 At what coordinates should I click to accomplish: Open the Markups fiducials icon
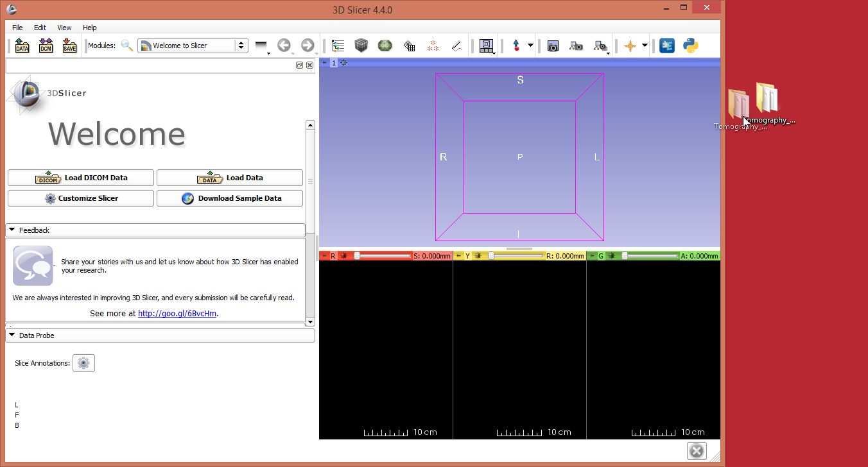pos(433,46)
